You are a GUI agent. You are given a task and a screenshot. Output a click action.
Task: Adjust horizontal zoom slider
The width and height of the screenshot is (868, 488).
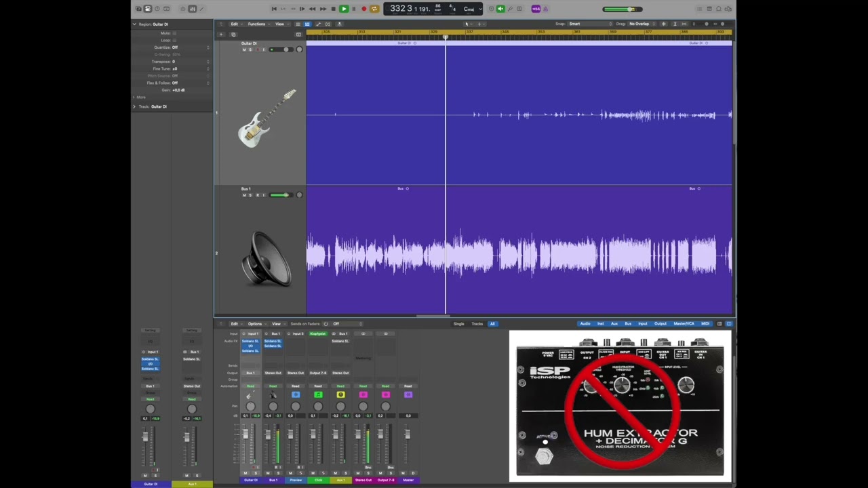point(722,24)
